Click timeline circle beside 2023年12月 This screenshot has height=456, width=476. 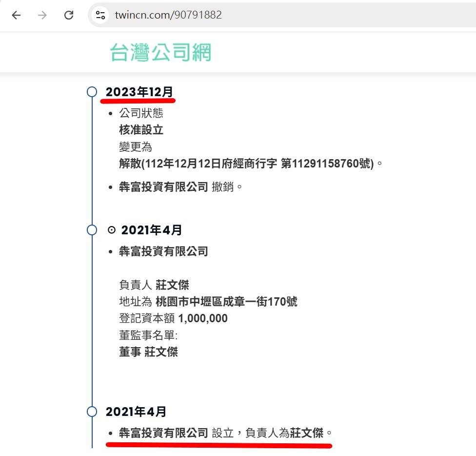(92, 92)
